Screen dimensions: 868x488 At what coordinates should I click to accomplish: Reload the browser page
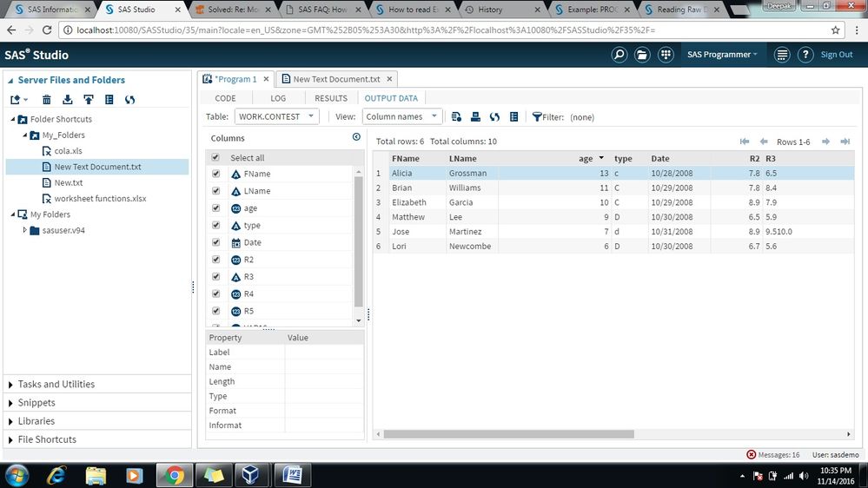click(x=47, y=30)
